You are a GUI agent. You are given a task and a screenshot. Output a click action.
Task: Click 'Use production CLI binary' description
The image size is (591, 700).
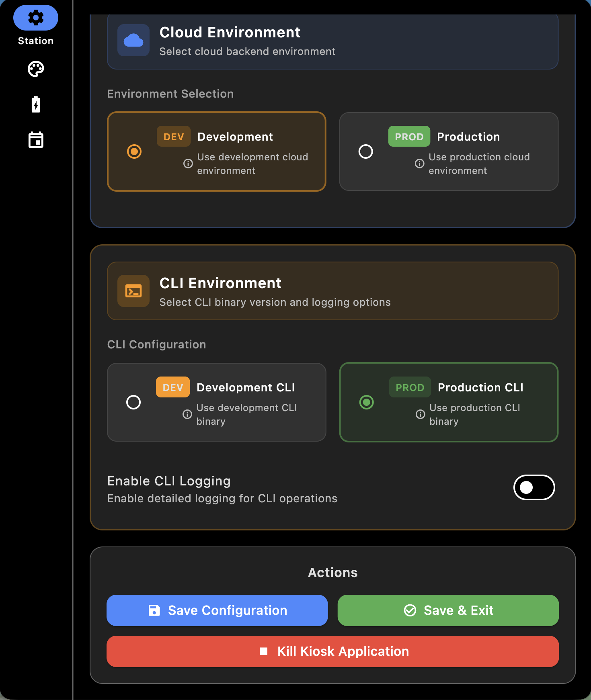[475, 414]
